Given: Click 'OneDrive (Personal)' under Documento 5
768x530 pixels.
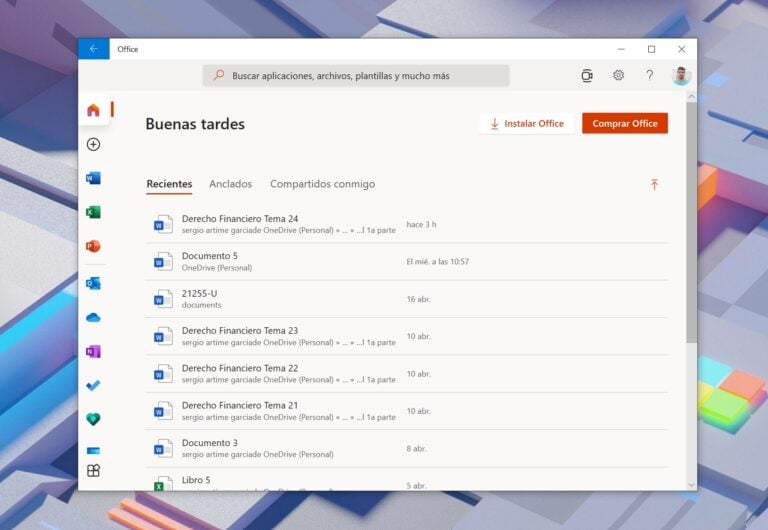Looking at the screenshot, I should point(217,267).
